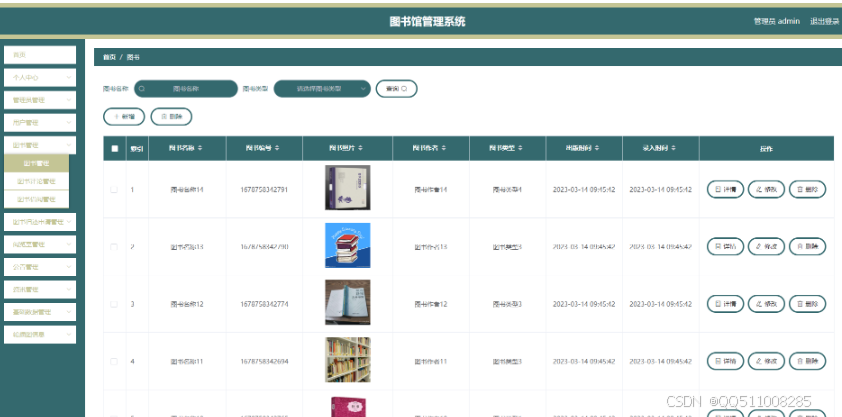Expand 公告管理 in the sidebar
842x417 pixels.
pyautogui.click(x=40, y=267)
